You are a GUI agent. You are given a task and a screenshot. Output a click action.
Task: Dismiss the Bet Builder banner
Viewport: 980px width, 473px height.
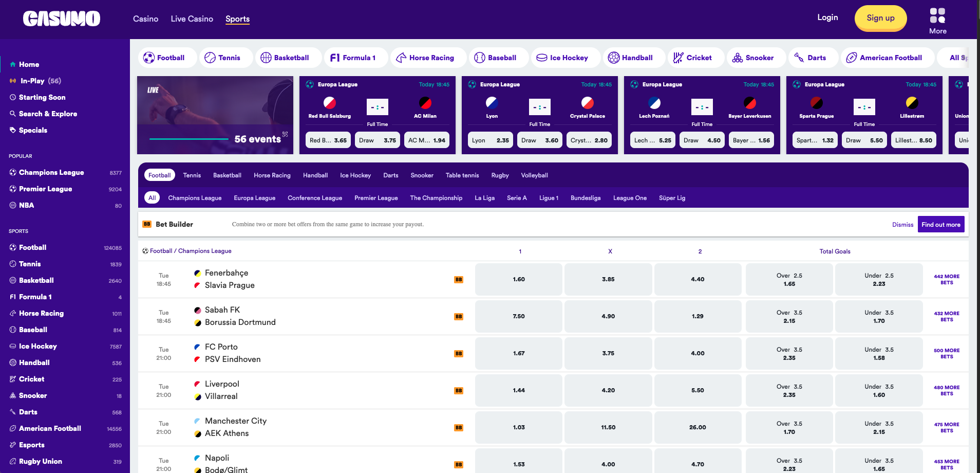click(902, 225)
